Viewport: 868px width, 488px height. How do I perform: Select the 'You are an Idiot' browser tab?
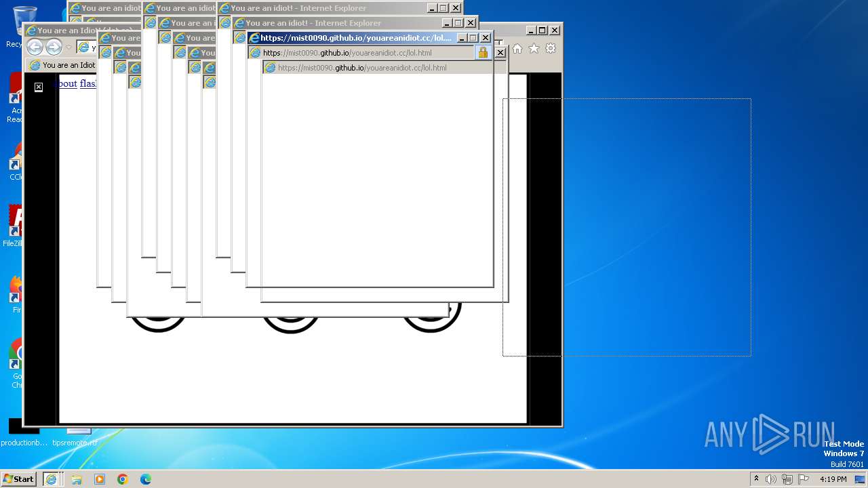pos(62,65)
